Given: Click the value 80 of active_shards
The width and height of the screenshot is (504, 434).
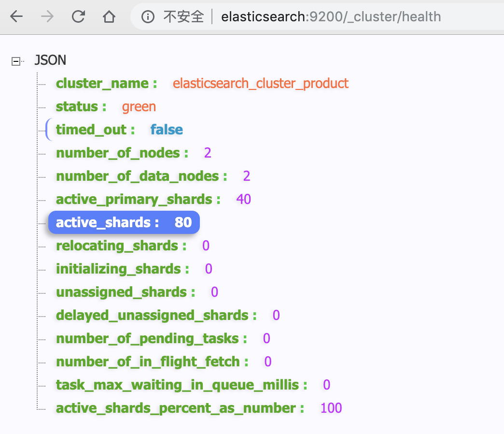Looking at the screenshot, I should point(183,222).
